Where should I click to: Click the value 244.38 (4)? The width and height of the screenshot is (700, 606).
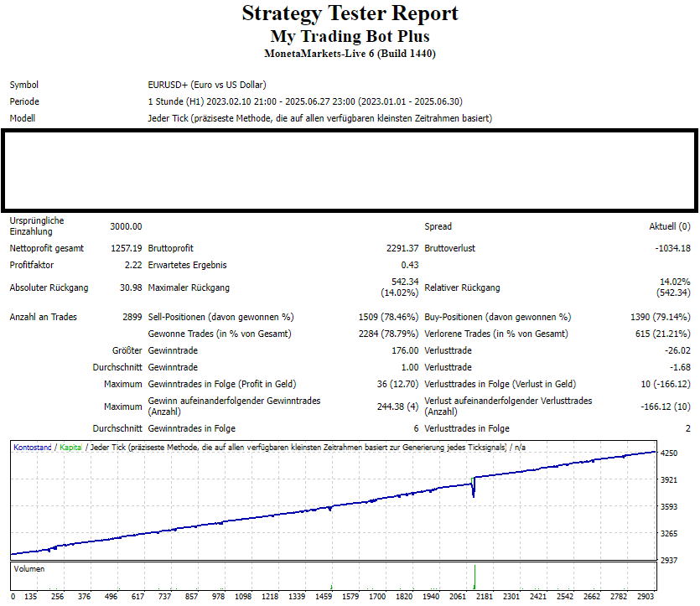coord(397,407)
